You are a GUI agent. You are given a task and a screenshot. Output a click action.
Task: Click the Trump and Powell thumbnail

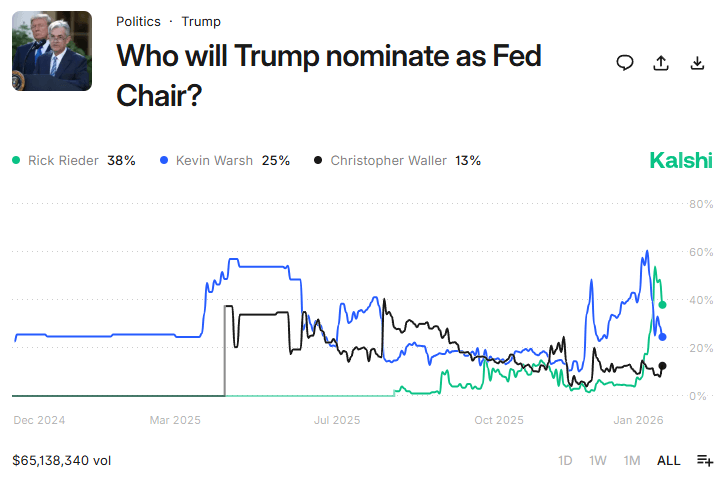click(x=52, y=51)
